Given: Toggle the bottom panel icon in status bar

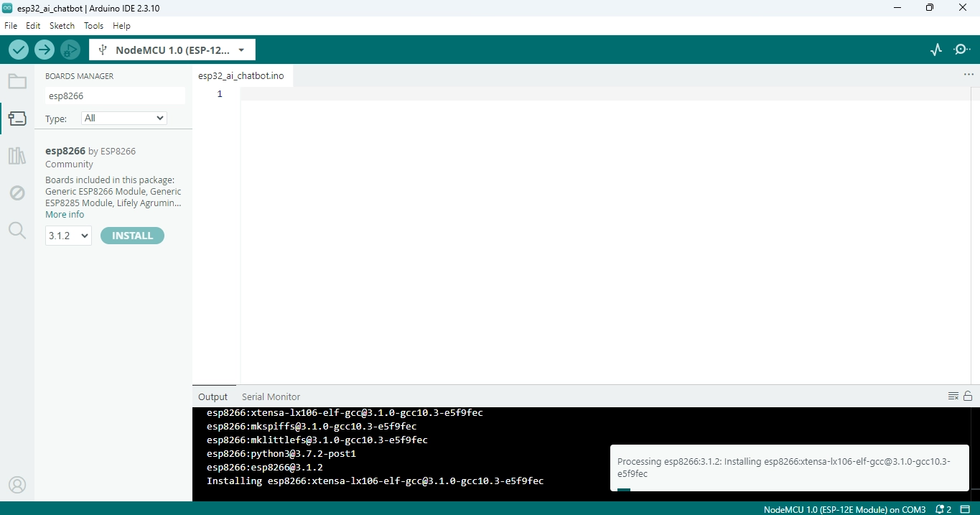Looking at the screenshot, I should (x=965, y=509).
